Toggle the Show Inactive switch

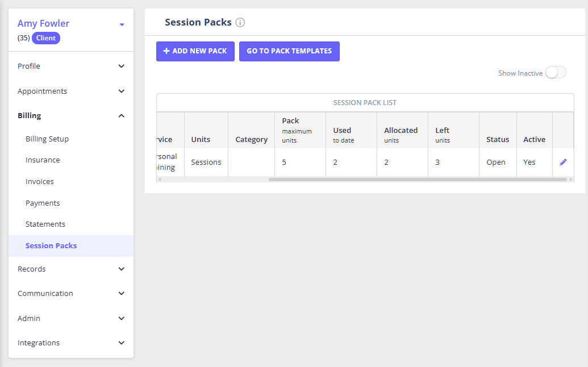click(x=555, y=73)
